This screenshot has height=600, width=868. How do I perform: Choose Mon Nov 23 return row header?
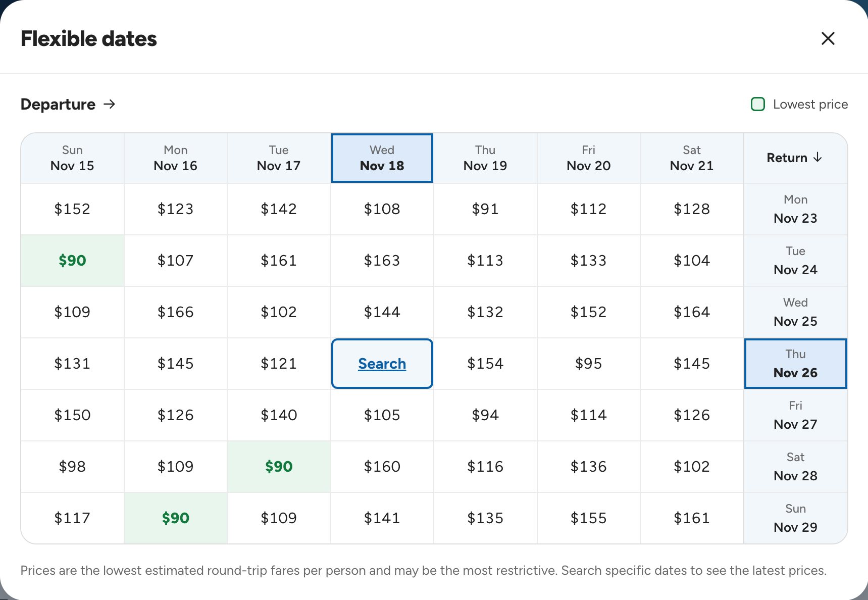tap(796, 209)
